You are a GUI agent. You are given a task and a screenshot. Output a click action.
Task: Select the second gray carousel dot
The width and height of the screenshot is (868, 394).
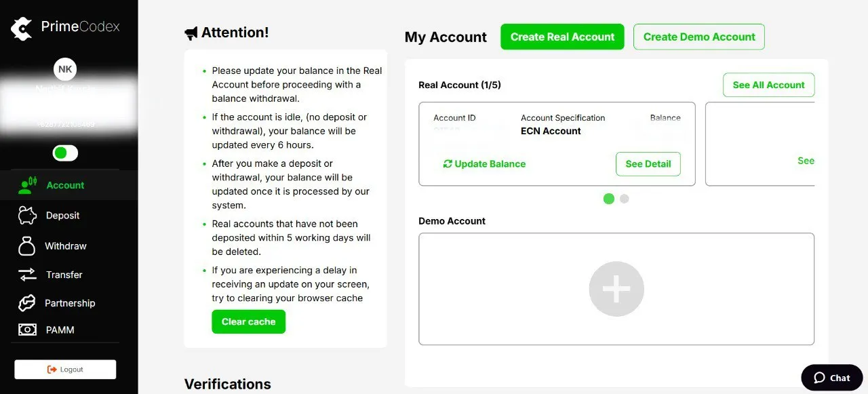pyautogui.click(x=625, y=199)
